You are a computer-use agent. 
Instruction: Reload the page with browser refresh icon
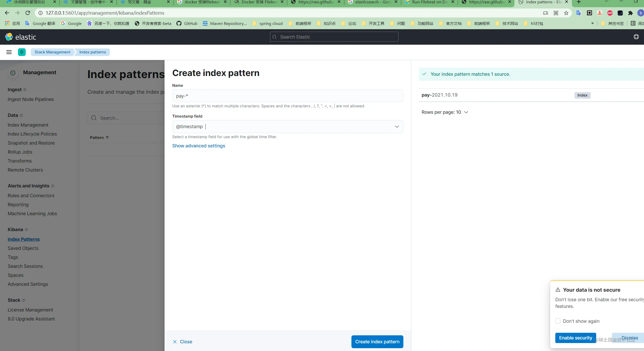(28, 13)
